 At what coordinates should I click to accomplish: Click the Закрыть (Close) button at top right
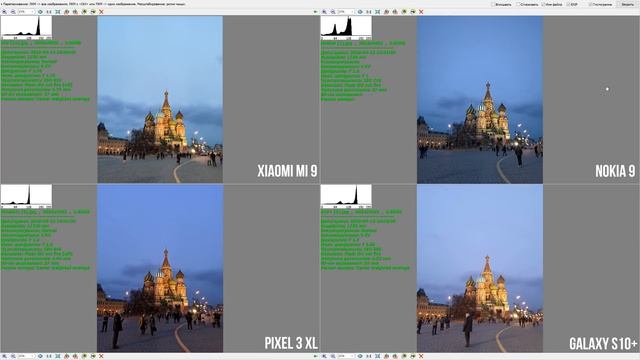[x=627, y=4]
